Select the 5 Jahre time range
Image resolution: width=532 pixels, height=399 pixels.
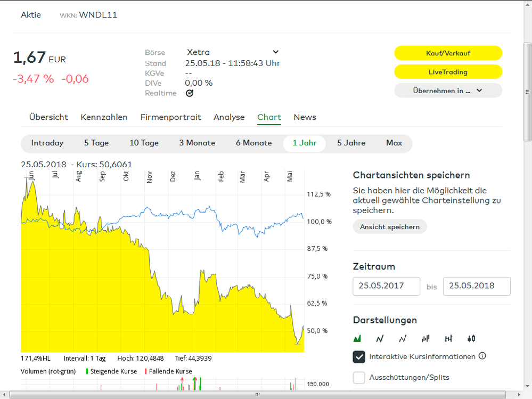click(x=351, y=143)
